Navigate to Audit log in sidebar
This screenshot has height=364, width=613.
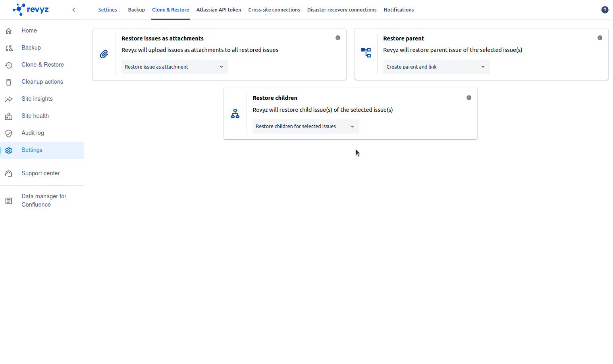pyautogui.click(x=33, y=133)
